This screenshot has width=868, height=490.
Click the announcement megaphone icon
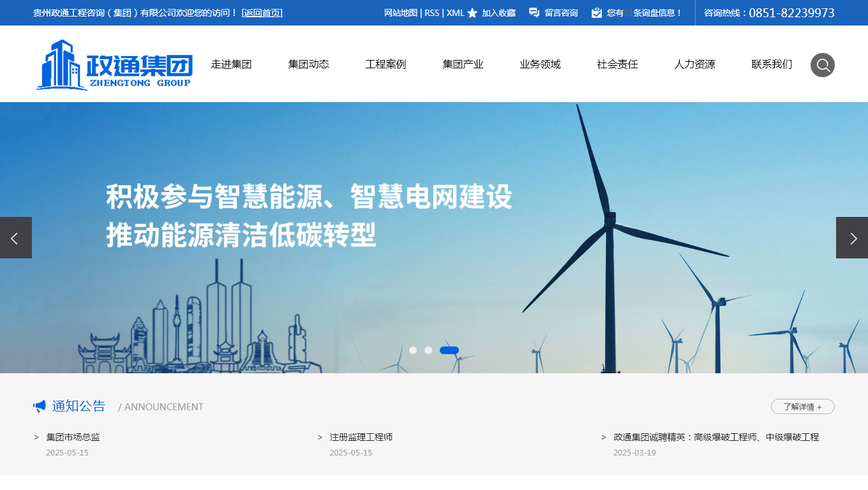pos(40,406)
